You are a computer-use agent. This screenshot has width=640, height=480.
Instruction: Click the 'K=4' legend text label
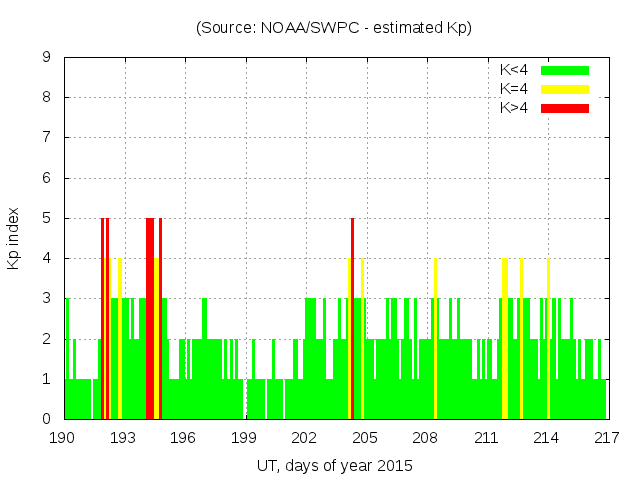(515, 89)
